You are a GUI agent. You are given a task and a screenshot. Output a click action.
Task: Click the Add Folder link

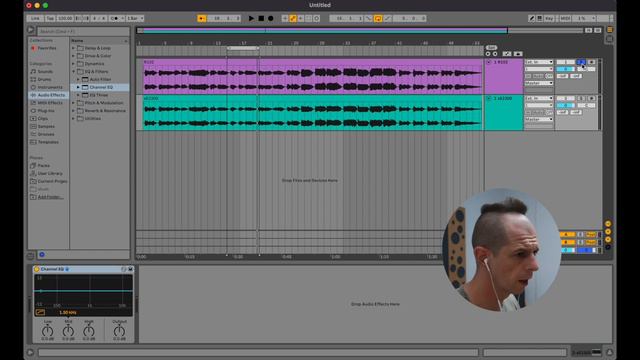(x=50, y=197)
